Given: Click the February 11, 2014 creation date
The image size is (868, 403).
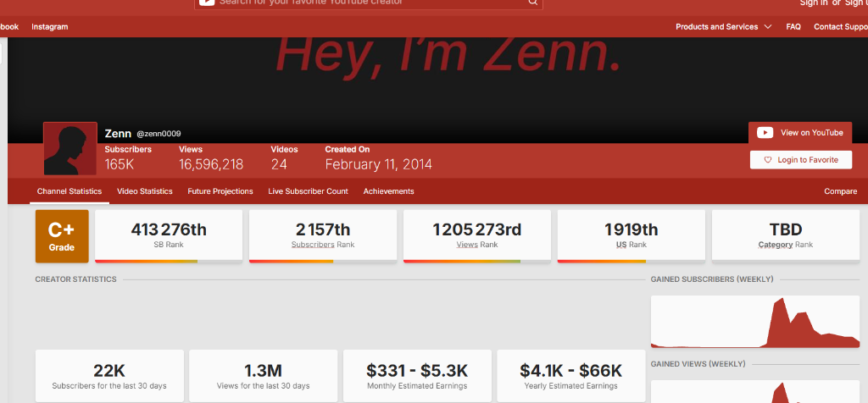Looking at the screenshot, I should coord(379,164).
